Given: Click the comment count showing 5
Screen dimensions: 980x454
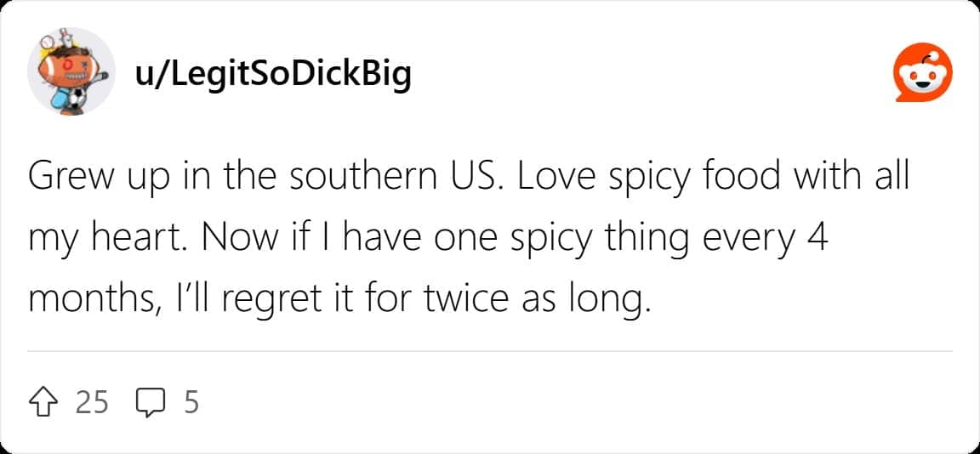Looking at the screenshot, I should pyautogui.click(x=191, y=401).
